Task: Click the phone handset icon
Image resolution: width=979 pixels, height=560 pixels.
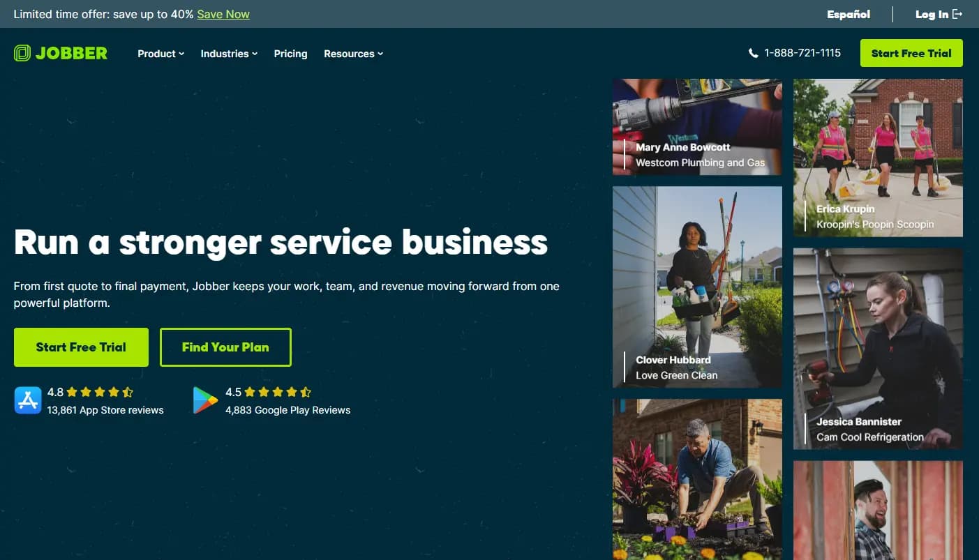Action: click(x=753, y=53)
